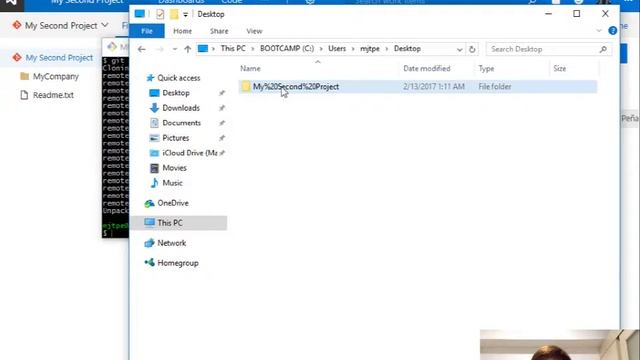Click the Readme.txt file icon
Screen dimensions: 640x360
[x=24, y=95]
